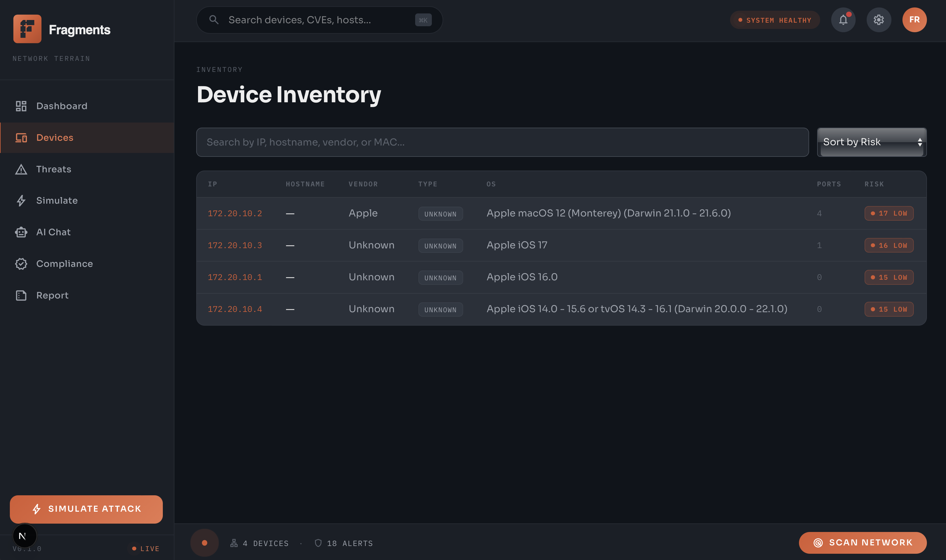Viewport: 946px width, 560px height.
Task: Click the search magnifier icon
Action: click(x=214, y=20)
